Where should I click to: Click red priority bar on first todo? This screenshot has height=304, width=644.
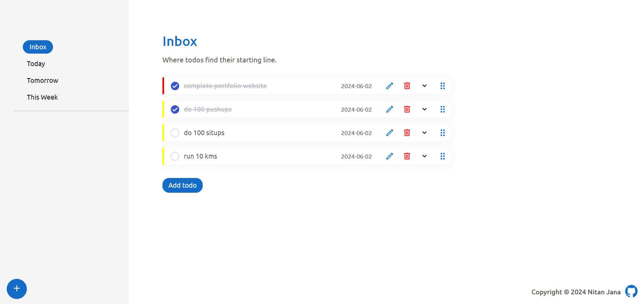[x=163, y=86]
